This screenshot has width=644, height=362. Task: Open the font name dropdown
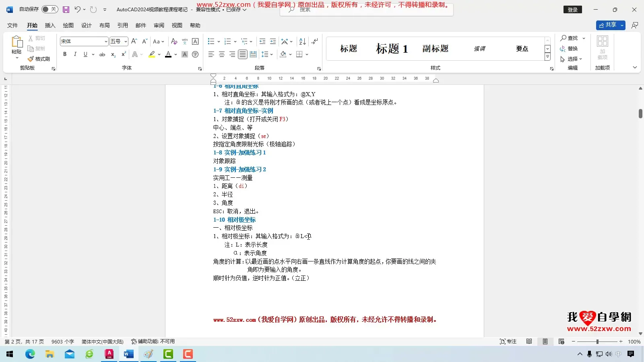(x=106, y=41)
